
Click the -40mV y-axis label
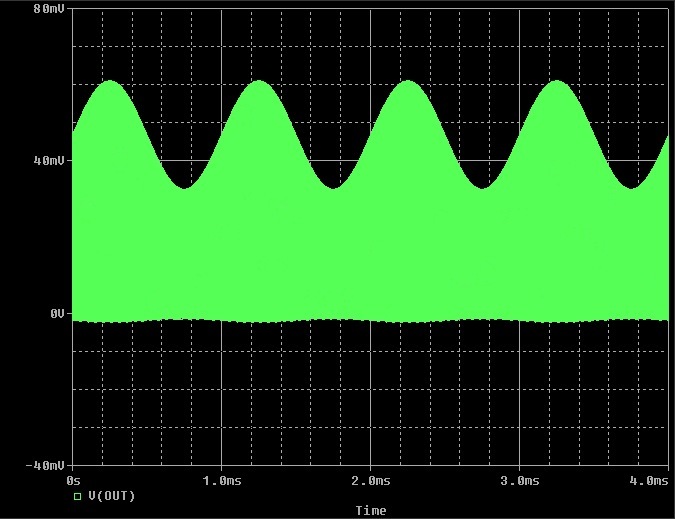pos(45,466)
